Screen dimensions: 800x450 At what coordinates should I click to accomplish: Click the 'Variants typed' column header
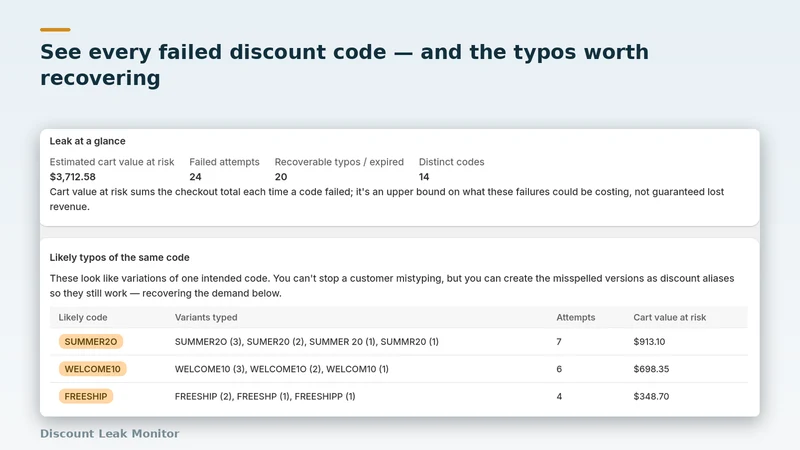pos(206,317)
